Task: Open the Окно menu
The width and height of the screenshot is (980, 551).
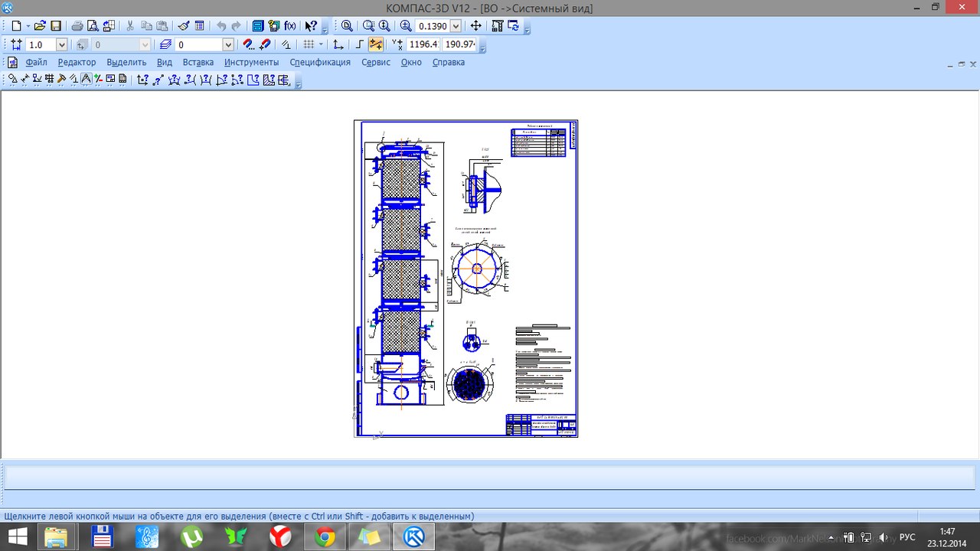Action: 411,62
